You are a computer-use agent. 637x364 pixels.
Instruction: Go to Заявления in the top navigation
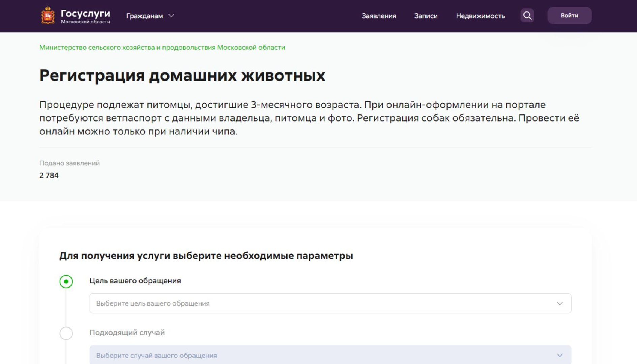coord(379,16)
